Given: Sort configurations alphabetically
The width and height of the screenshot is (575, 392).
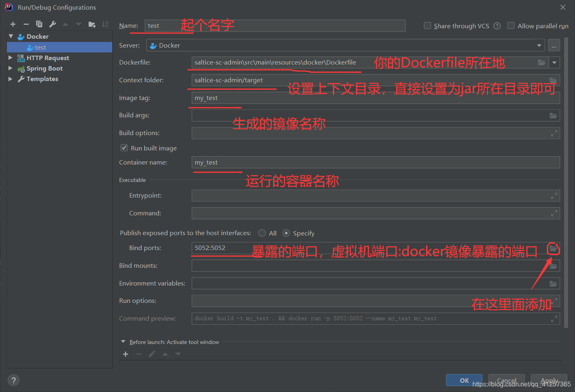Looking at the screenshot, I should [x=105, y=24].
